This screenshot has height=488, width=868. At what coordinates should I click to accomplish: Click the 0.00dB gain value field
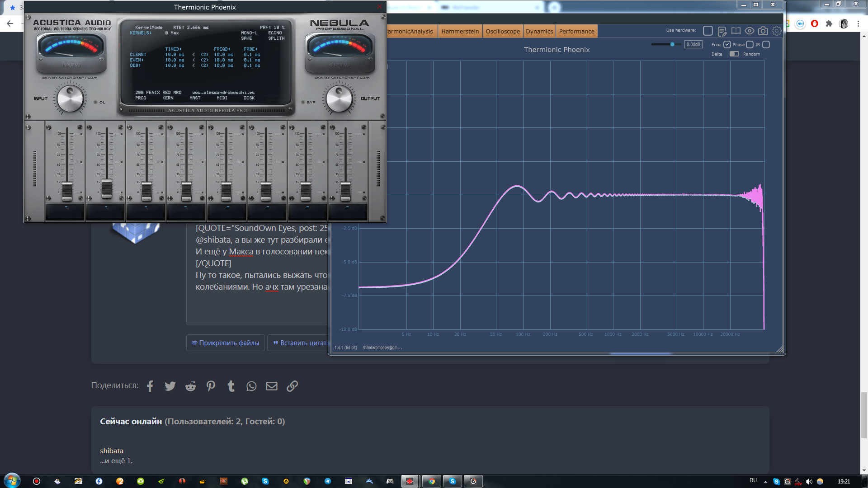point(693,44)
